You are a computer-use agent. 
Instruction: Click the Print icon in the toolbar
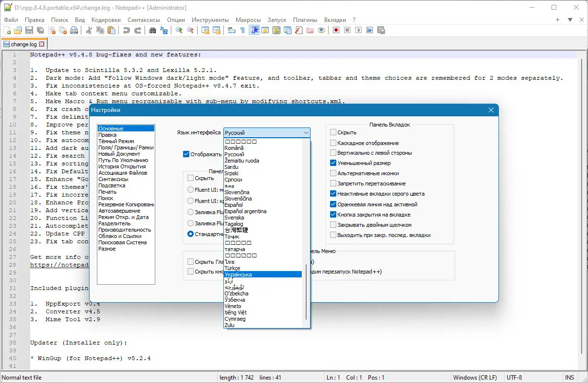74,30
